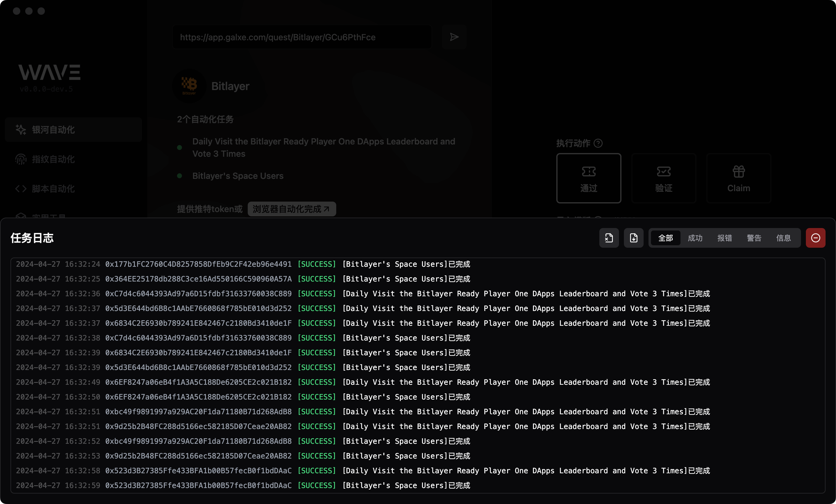
Task: Click the Bitlayer logo avatar
Action: point(189,86)
